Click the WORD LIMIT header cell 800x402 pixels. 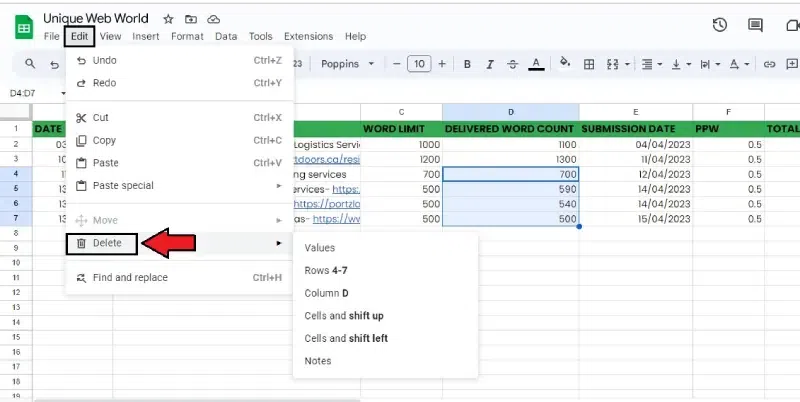(402, 129)
